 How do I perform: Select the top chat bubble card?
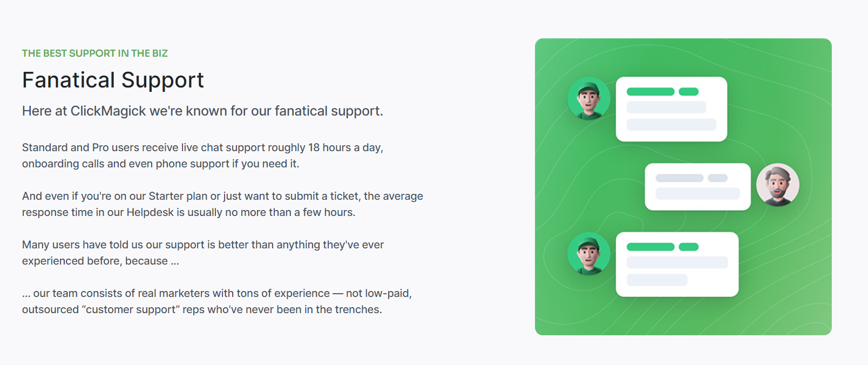click(x=672, y=109)
